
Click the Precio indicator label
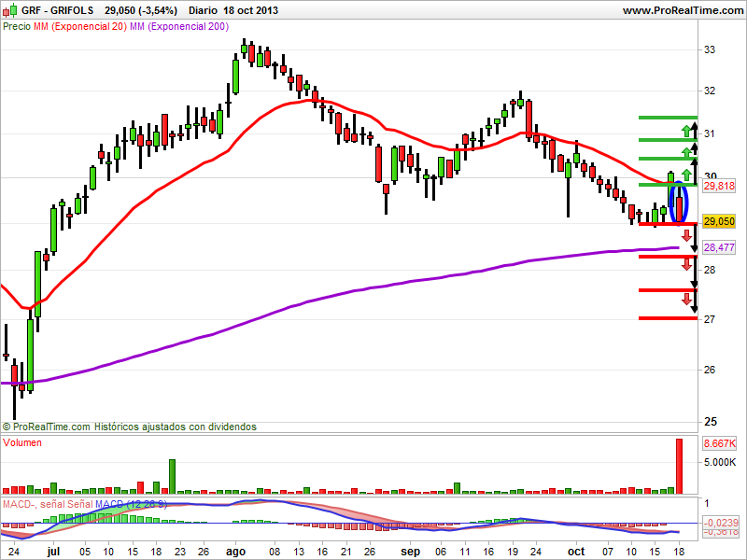pyautogui.click(x=17, y=27)
